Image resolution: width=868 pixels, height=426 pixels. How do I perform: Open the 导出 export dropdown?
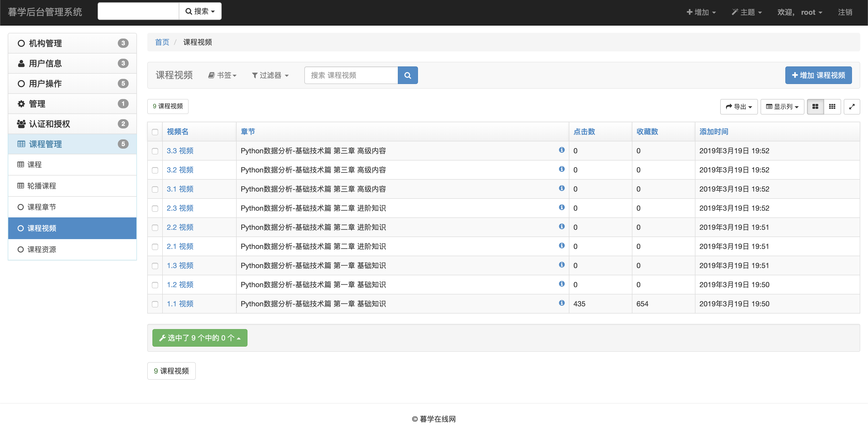click(739, 106)
